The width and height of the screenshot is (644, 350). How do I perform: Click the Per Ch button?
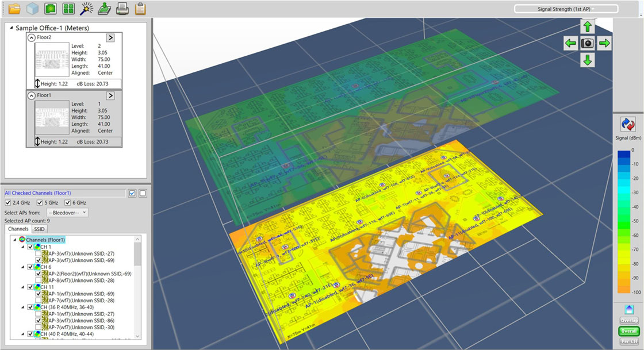point(628,342)
